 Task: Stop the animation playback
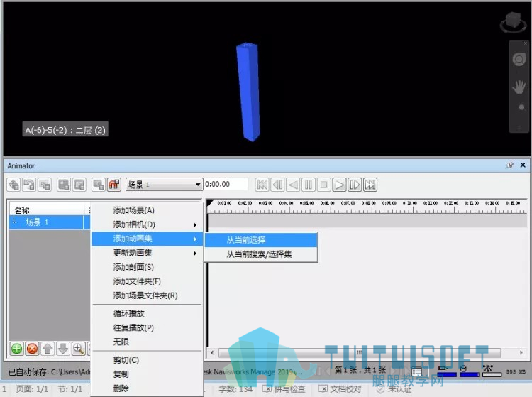tap(324, 185)
